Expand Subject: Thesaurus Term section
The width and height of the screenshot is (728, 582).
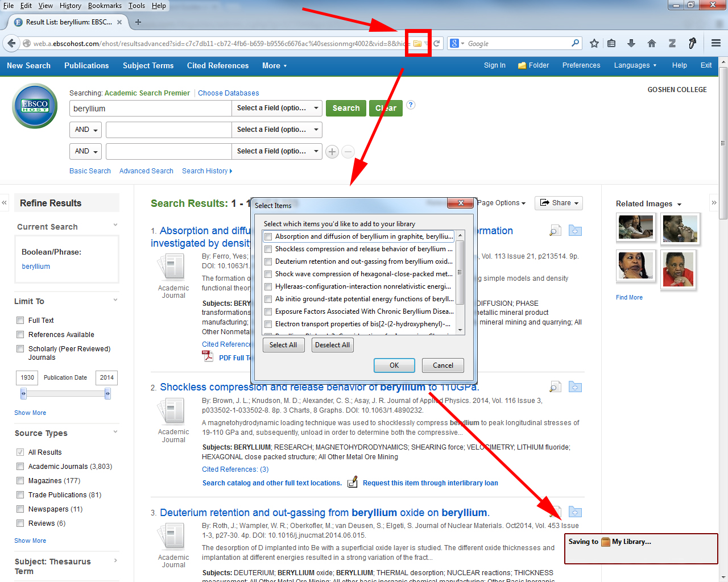[116, 561]
